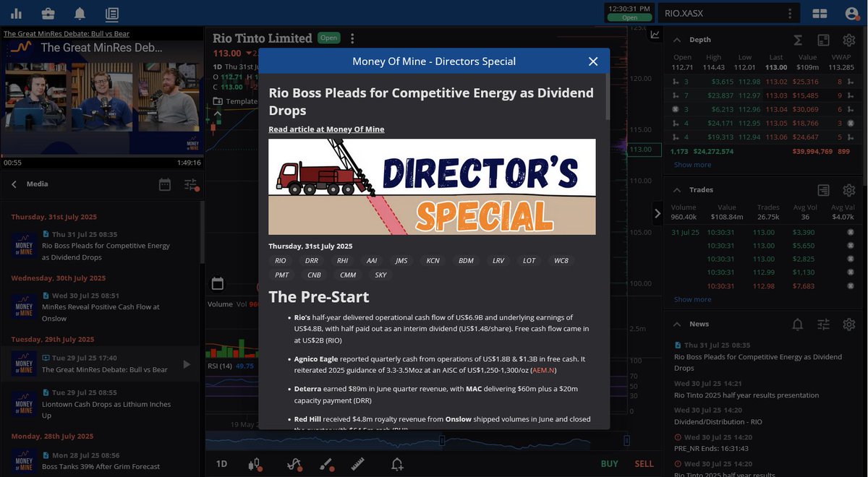Open the Trades layout view icon
This screenshot has height=477, width=868.
(x=823, y=190)
